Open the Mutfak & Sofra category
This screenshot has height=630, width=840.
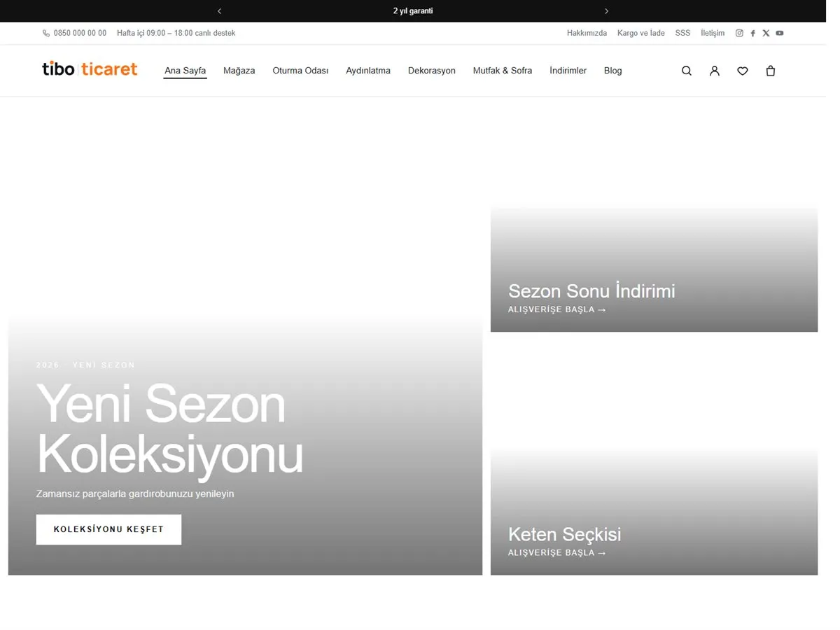pyautogui.click(x=503, y=71)
